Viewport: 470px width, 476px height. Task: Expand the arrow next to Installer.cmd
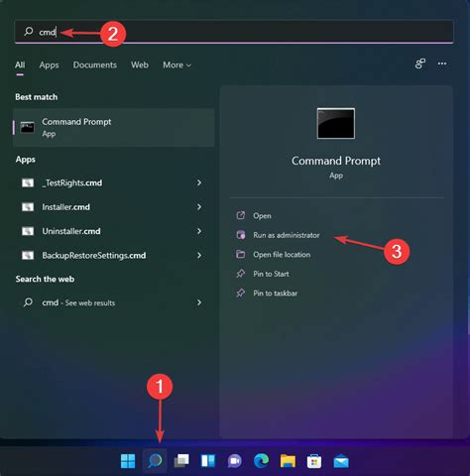[199, 207]
